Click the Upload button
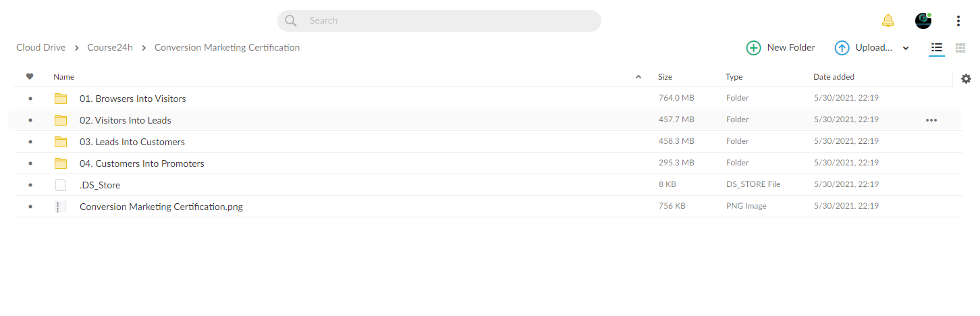This screenshot has height=316, width=980. click(x=864, y=48)
